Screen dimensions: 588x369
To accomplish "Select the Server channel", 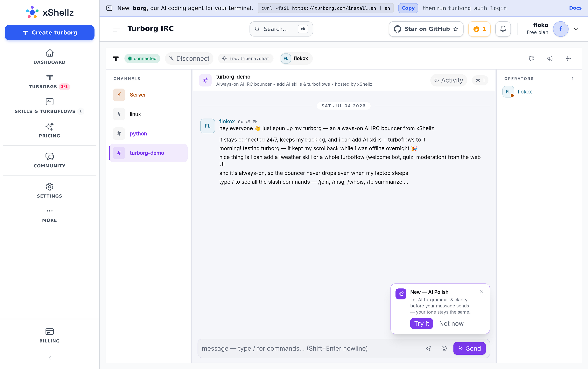I will point(148,95).
